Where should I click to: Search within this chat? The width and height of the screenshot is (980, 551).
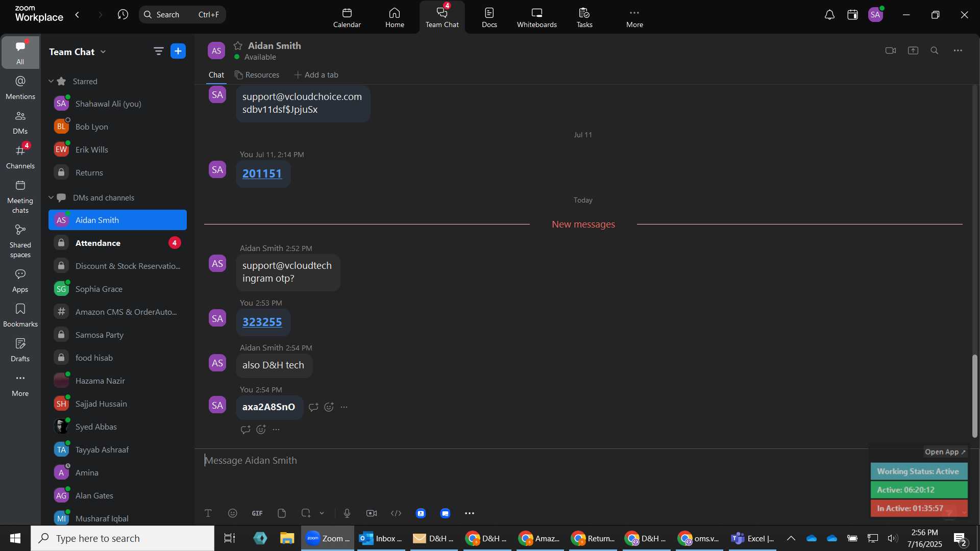pyautogui.click(x=935, y=51)
